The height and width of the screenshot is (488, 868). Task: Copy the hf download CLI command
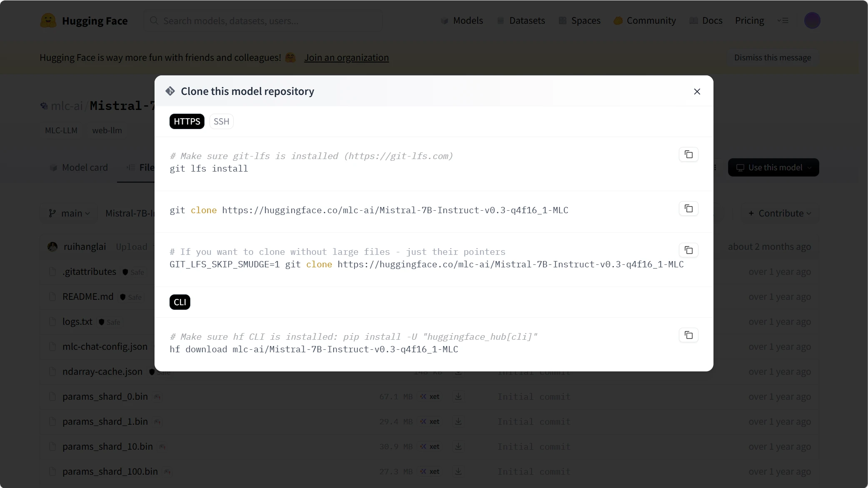688,335
